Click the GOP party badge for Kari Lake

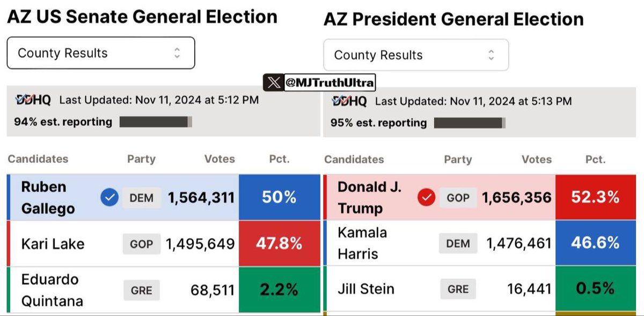[x=141, y=244]
